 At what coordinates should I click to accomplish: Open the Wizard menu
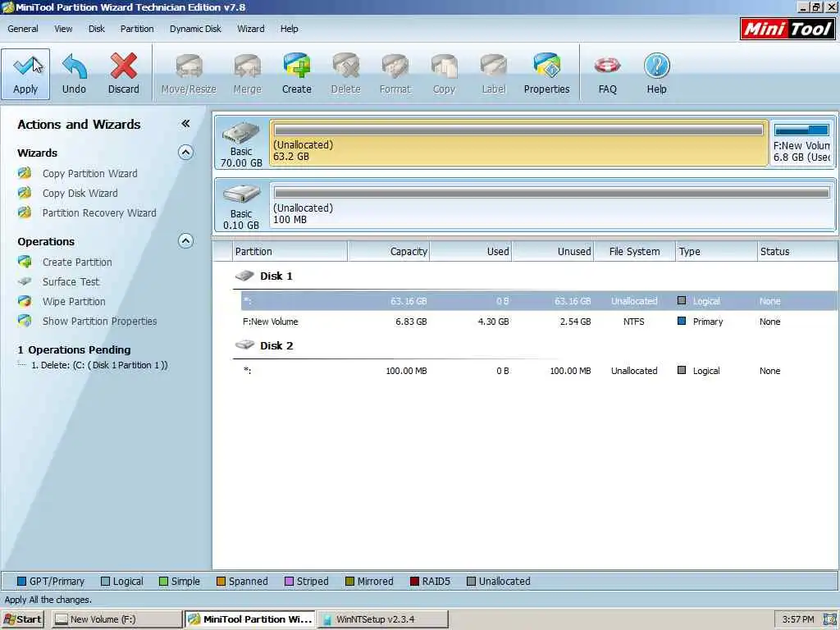pyautogui.click(x=251, y=29)
